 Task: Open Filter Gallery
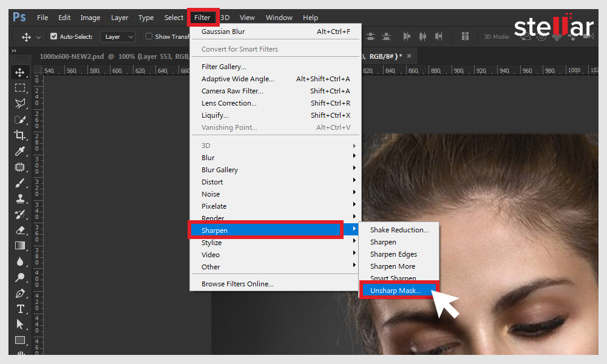click(x=275, y=67)
